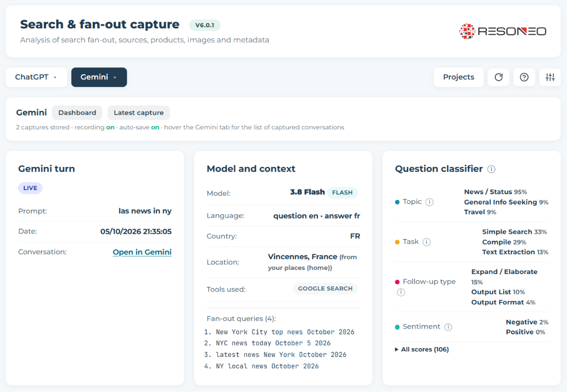Viewport: 567px width, 392px height.
Task: Click the V6.0.1 version badge
Action: pos(205,25)
